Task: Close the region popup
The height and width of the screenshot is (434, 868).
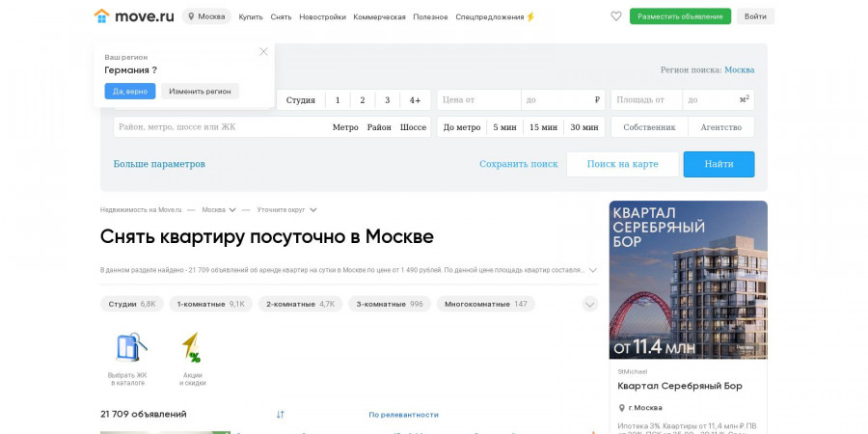Action: [x=263, y=51]
